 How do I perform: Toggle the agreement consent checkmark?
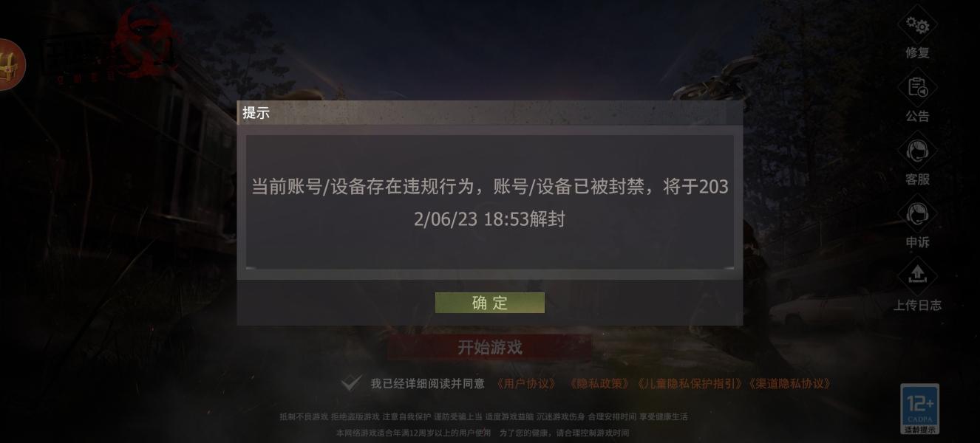click(x=351, y=383)
